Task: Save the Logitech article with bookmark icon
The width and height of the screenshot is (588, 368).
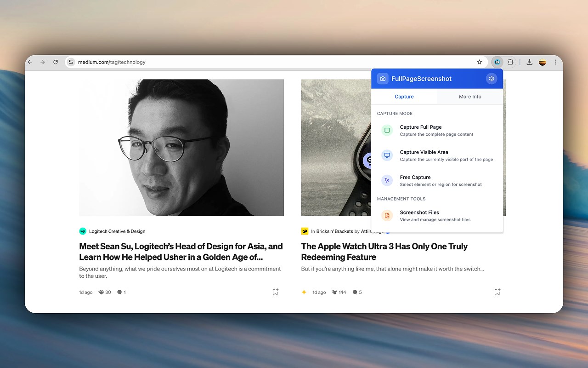Action: pyautogui.click(x=275, y=292)
